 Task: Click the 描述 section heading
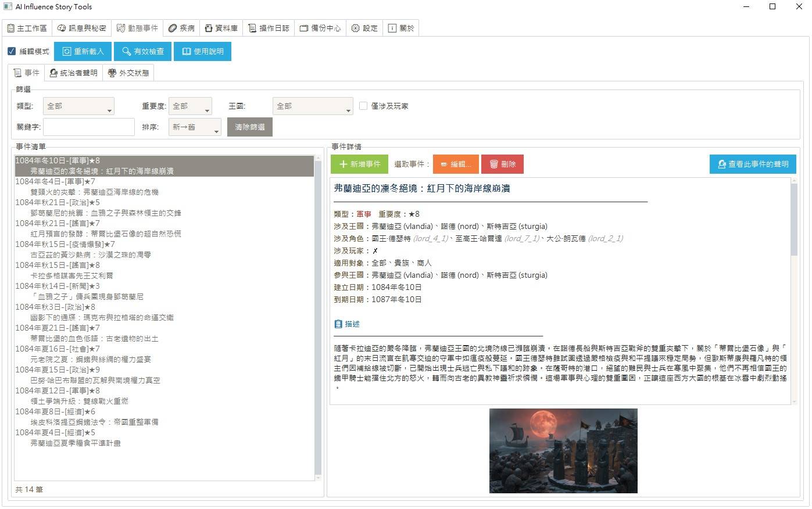coord(347,324)
